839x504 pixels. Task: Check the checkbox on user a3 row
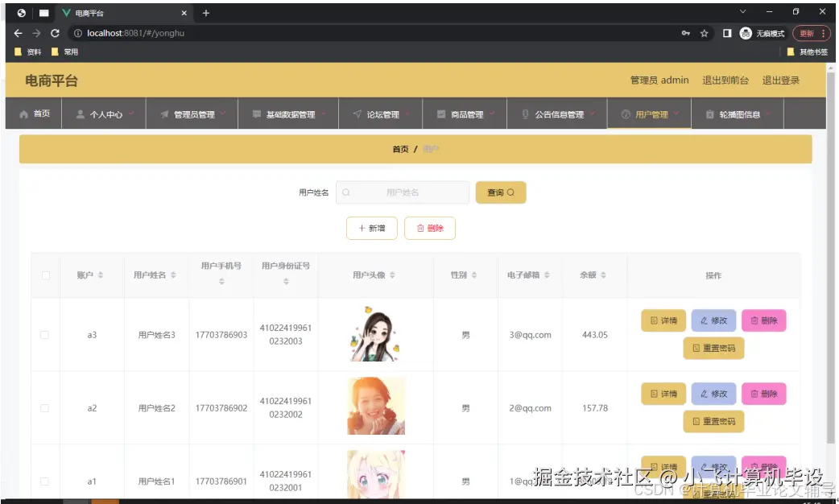[44, 334]
